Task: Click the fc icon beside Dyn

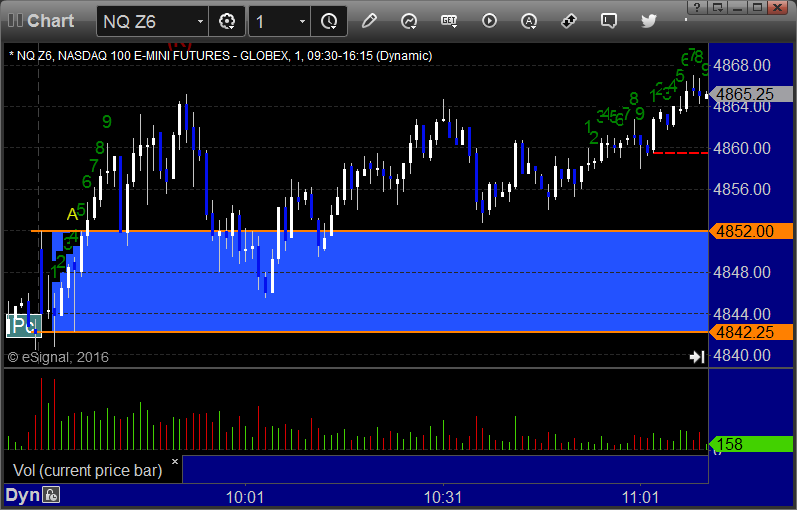Action: [x=51, y=495]
